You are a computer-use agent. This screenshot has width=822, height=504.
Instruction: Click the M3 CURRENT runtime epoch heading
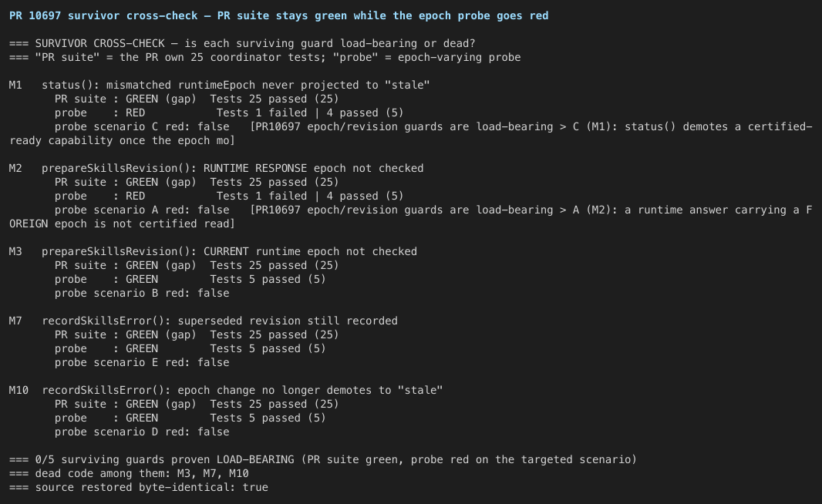(214, 251)
